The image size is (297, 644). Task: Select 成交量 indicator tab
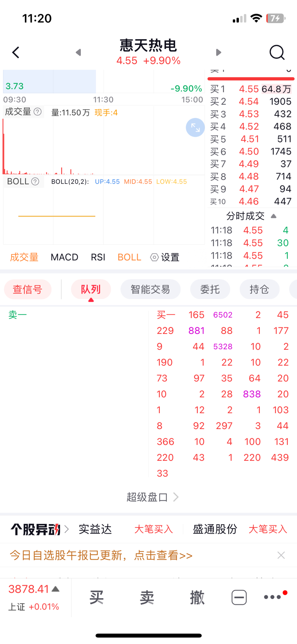click(24, 257)
